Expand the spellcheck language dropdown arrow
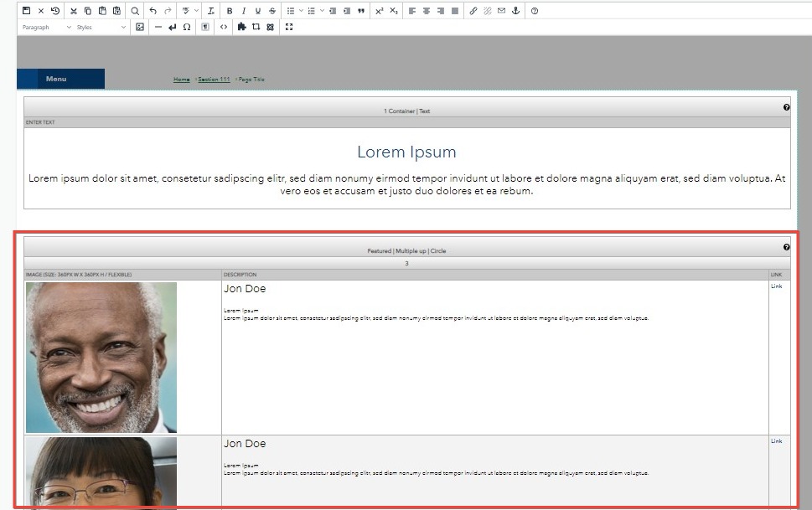 [x=196, y=10]
